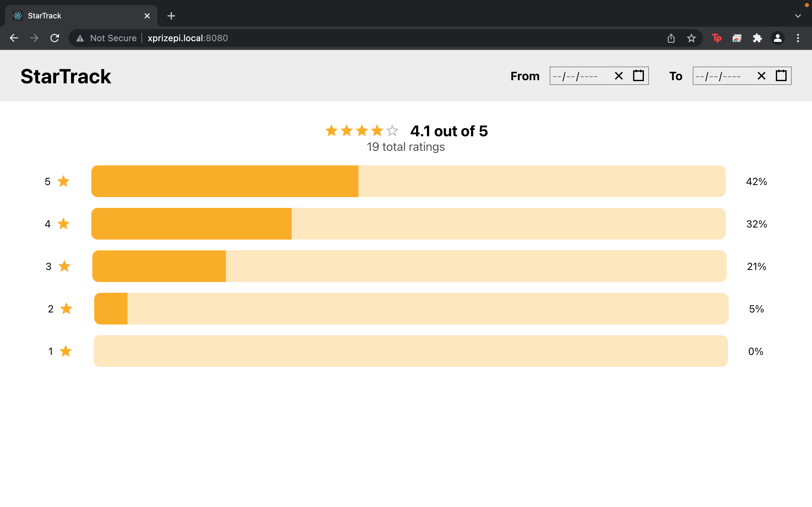Open the Chrome profile avatar

pos(777,38)
